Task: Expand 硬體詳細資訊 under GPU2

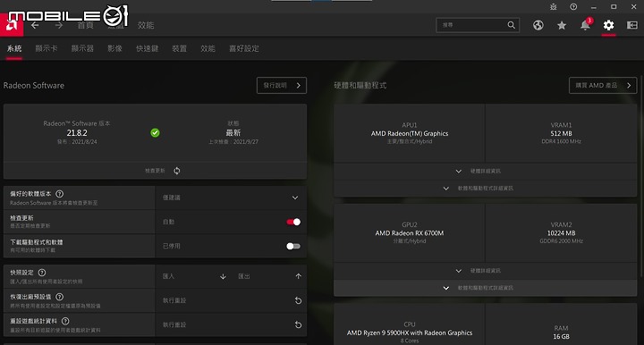Action: [485, 271]
